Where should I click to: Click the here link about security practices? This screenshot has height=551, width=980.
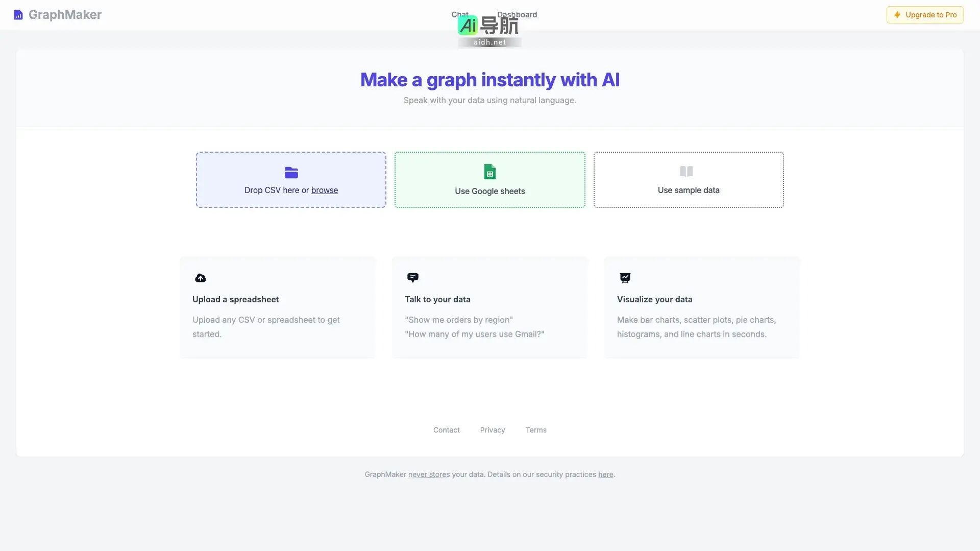tap(605, 474)
